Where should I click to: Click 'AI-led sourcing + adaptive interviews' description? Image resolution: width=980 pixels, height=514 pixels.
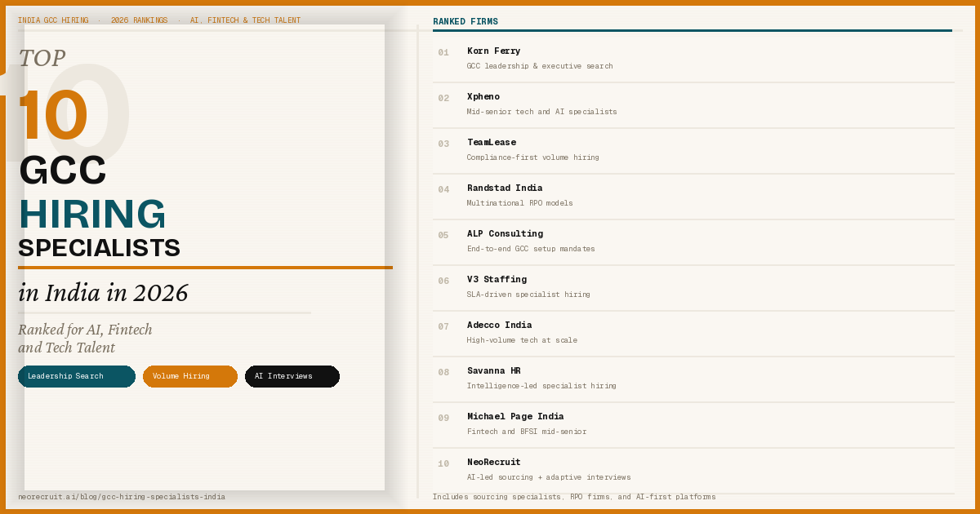(549, 477)
